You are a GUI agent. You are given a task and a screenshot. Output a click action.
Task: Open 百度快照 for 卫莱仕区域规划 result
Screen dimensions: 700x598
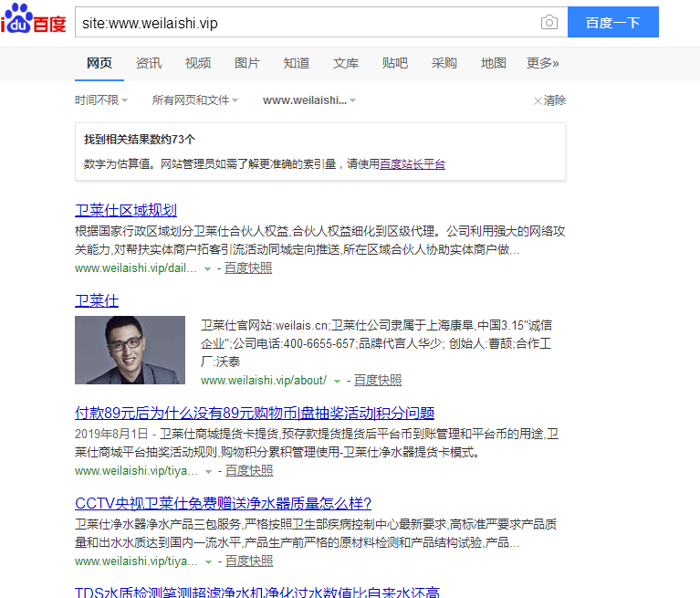(248, 268)
